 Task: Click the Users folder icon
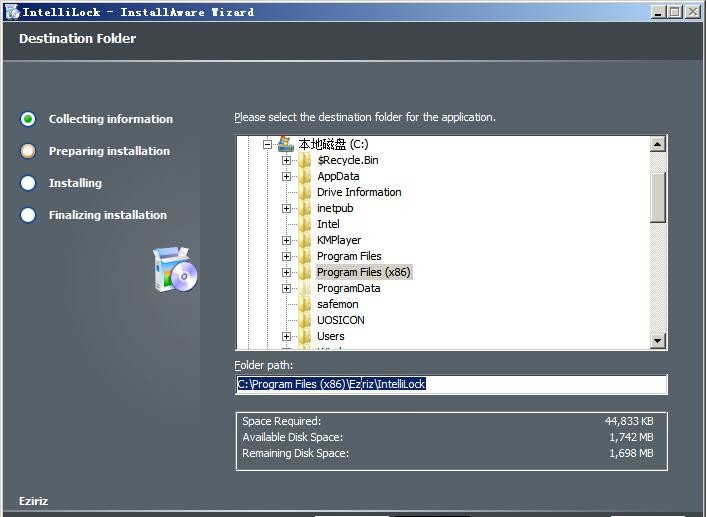(x=305, y=336)
